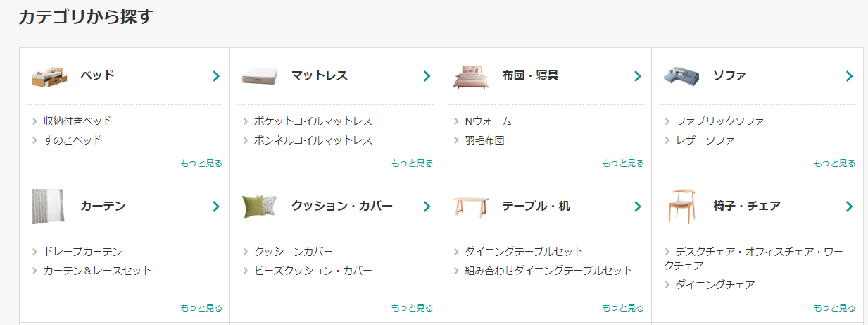Expand the ベッド category chevron arrow

point(216,76)
